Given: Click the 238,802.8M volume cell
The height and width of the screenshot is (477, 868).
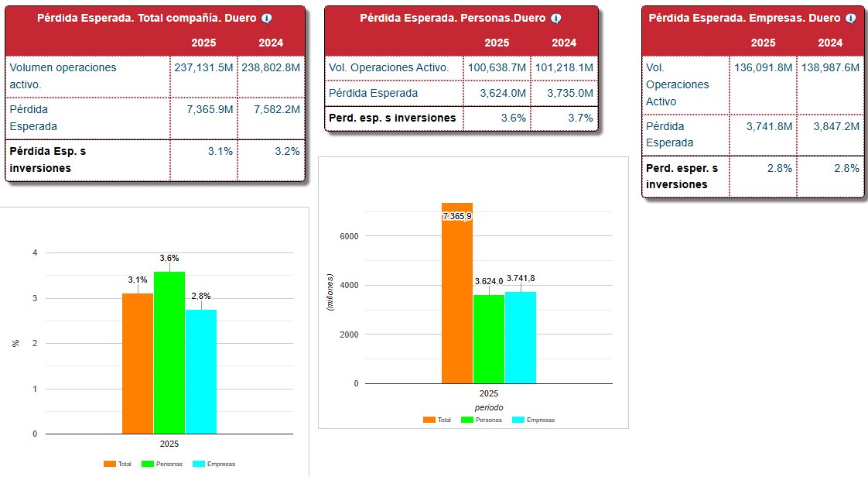Looking at the screenshot, I should pyautogui.click(x=271, y=77).
